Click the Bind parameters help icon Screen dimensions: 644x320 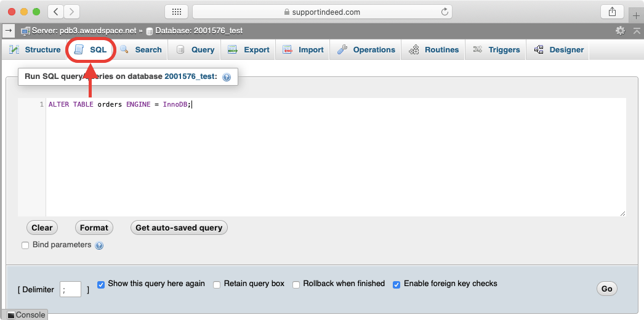point(99,245)
